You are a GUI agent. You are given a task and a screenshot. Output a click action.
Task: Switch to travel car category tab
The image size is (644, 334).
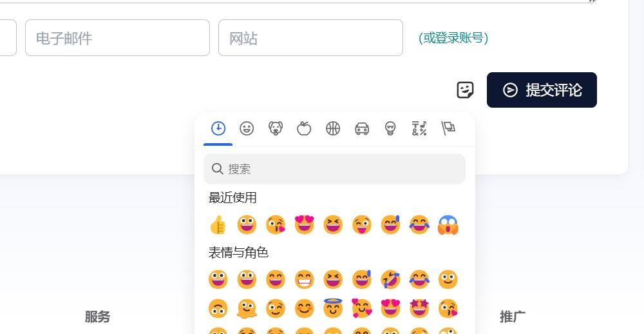coord(362,128)
